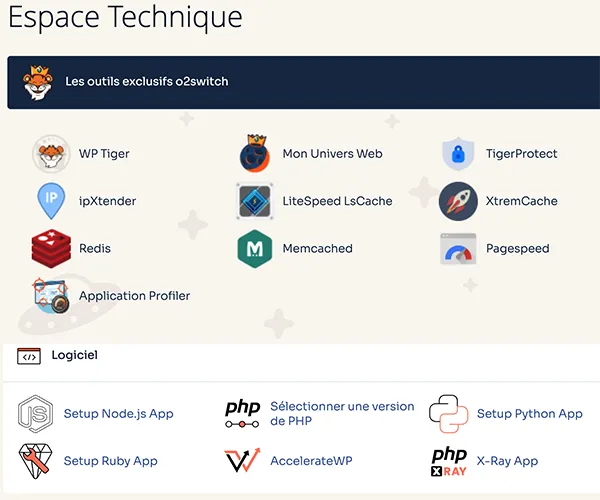600x500 pixels.
Task: Open the TigerProtect shield icon
Action: click(x=458, y=153)
